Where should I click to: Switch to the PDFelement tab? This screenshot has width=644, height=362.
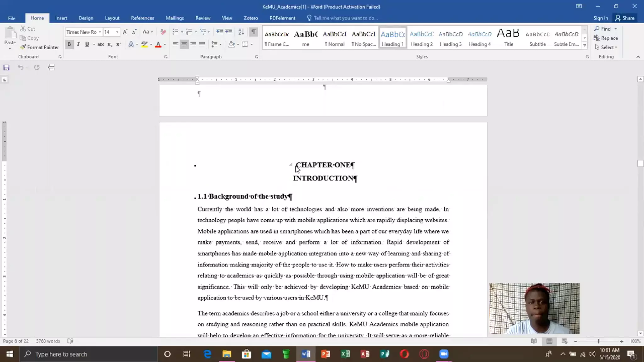[282, 18]
